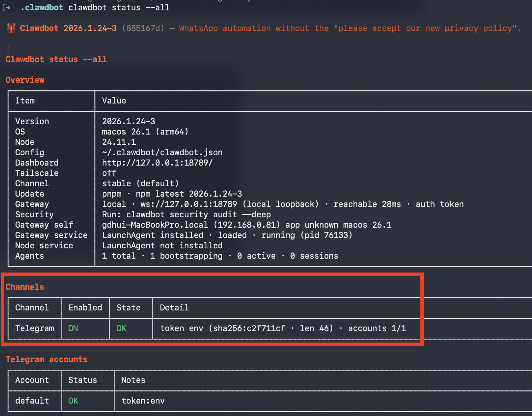The image size is (532, 416).
Task: Click the "Overview" section heading
Action: point(25,80)
